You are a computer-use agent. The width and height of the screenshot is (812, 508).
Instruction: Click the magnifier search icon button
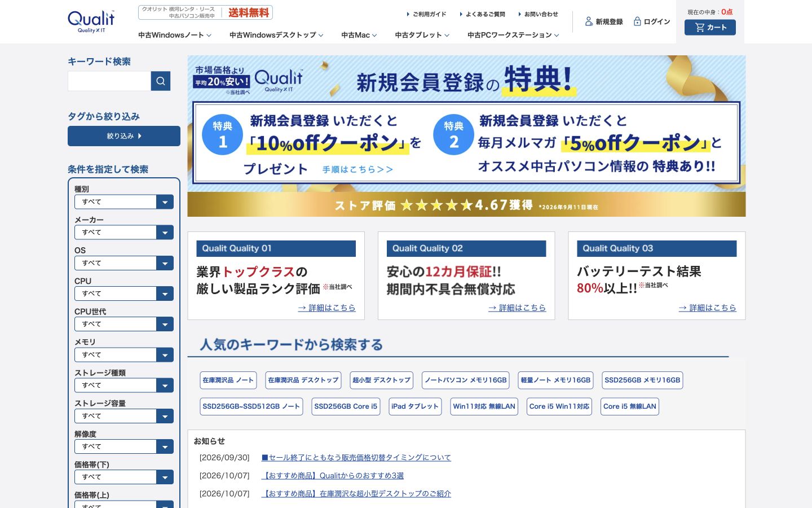(161, 81)
